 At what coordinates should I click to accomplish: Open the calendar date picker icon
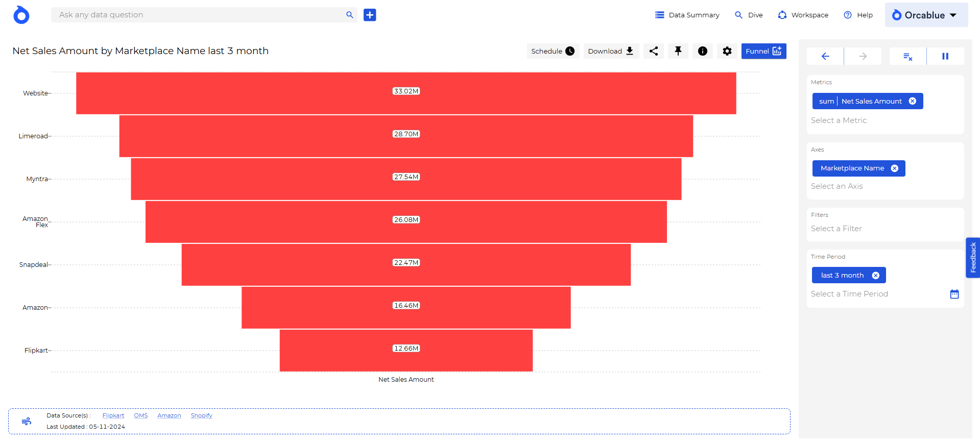[x=954, y=294]
